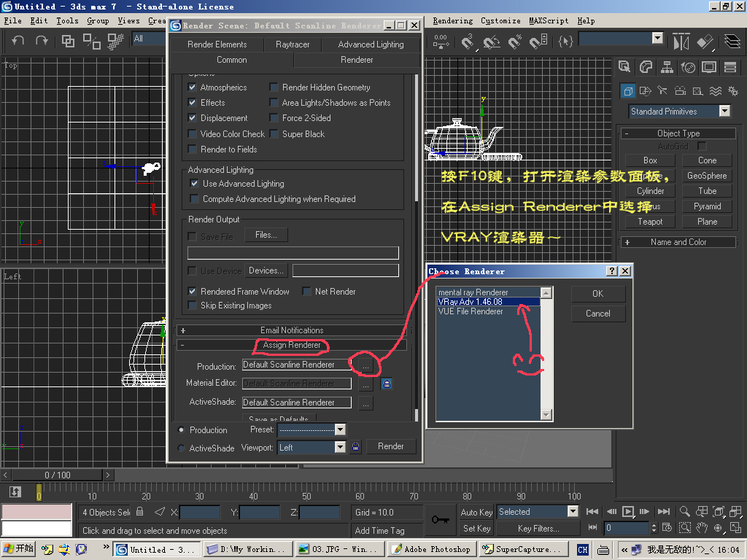Select the ActiveShade radio button

pyautogui.click(x=181, y=448)
